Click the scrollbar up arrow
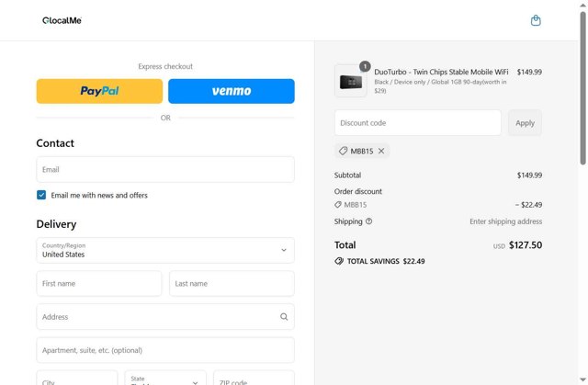This screenshot has height=385, width=588. (x=583, y=5)
